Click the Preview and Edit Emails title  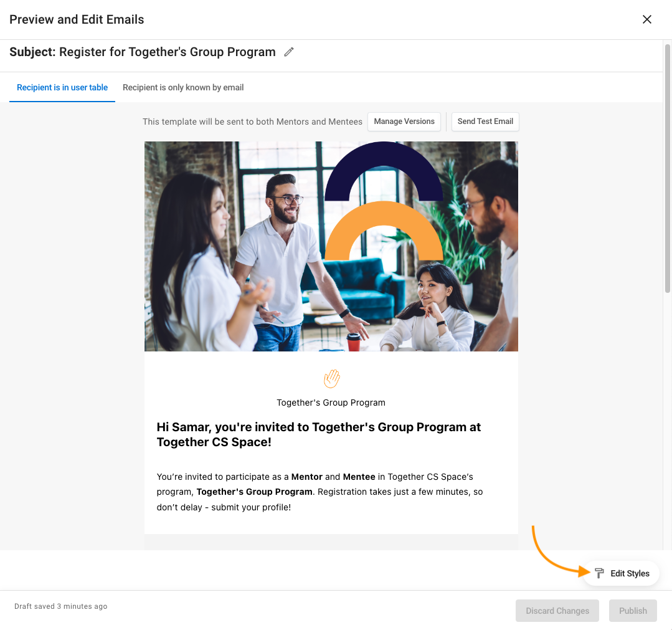[77, 20]
